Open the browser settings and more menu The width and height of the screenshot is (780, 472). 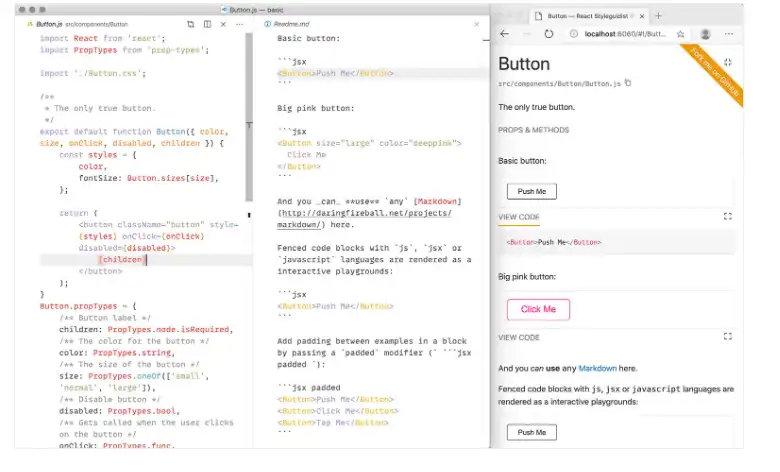coord(729,34)
